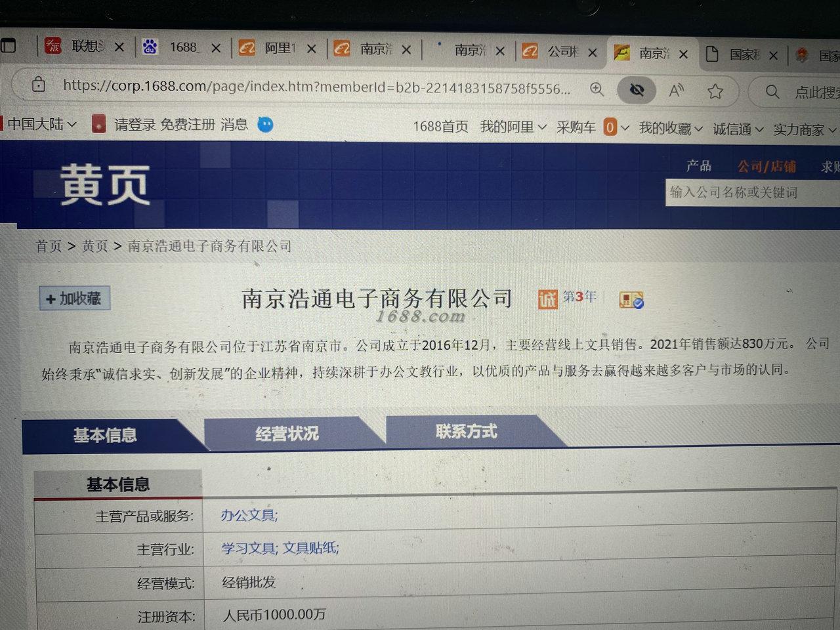Expand the 实力商家 dropdown
This screenshot has width=840, height=630.
pyautogui.click(x=805, y=129)
